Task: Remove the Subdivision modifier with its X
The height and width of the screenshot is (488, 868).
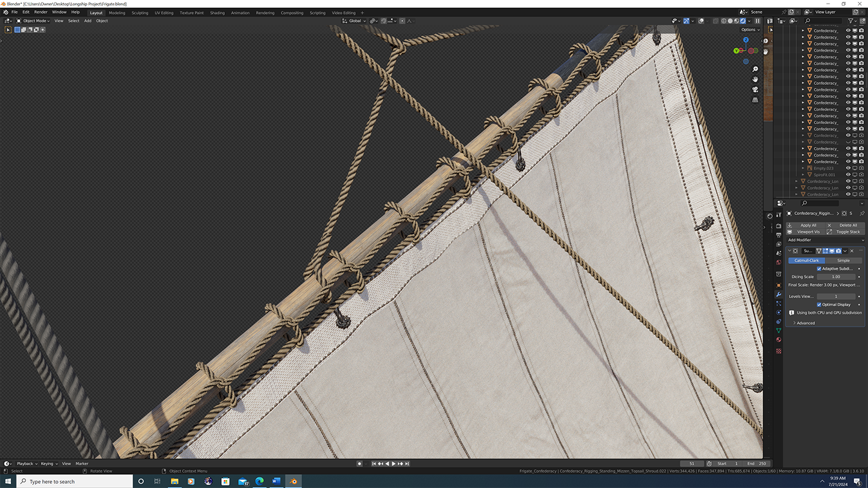Action: pyautogui.click(x=852, y=251)
